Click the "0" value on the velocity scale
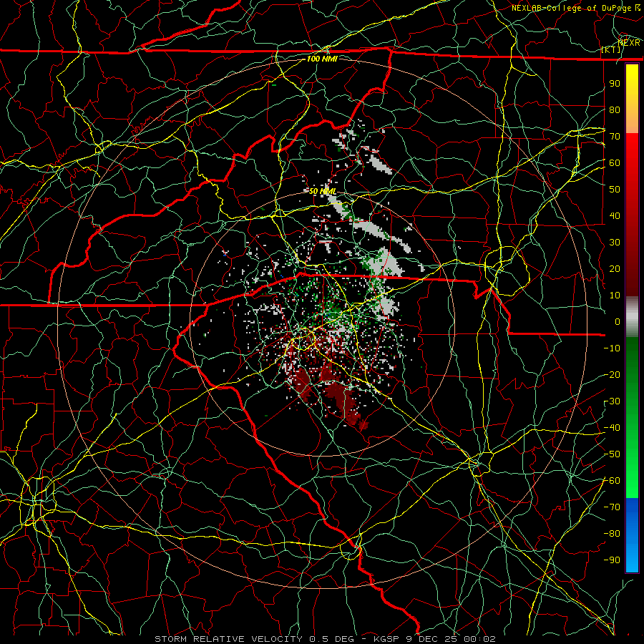This screenshot has width=644, height=644. pos(618,321)
